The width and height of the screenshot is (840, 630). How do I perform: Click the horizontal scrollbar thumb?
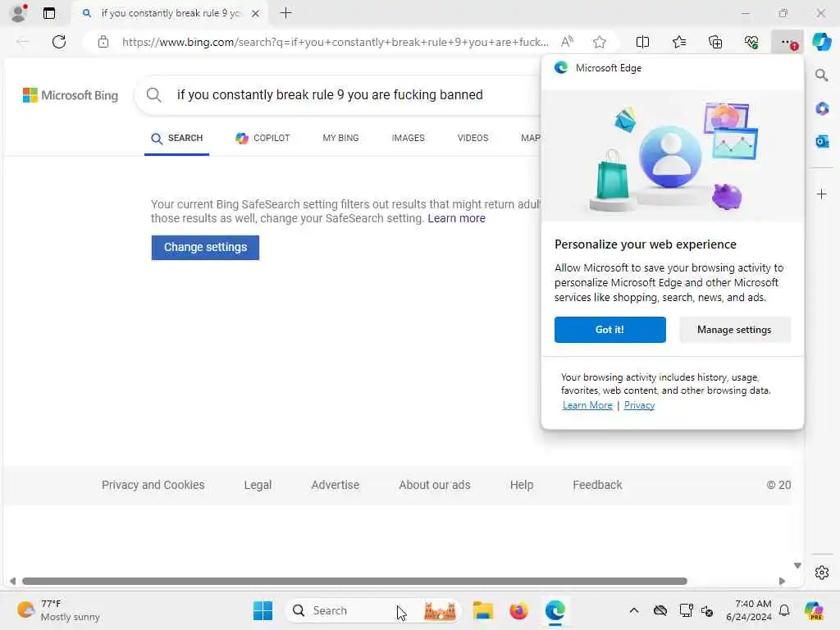354,582
